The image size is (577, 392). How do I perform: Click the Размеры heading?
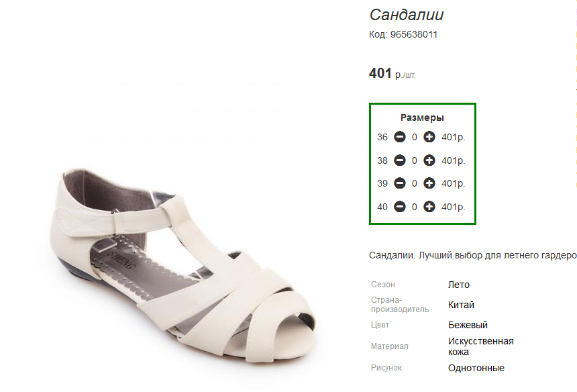coord(422,117)
